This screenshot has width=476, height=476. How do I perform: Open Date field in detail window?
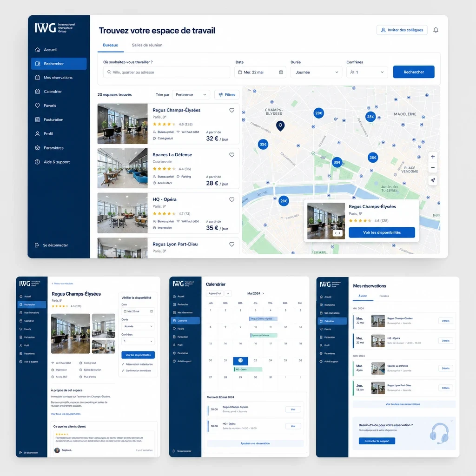[x=138, y=311]
